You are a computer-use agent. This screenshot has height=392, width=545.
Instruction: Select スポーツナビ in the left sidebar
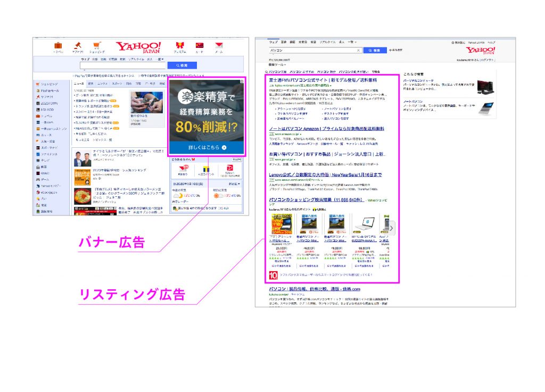click(x=47, y=148)
